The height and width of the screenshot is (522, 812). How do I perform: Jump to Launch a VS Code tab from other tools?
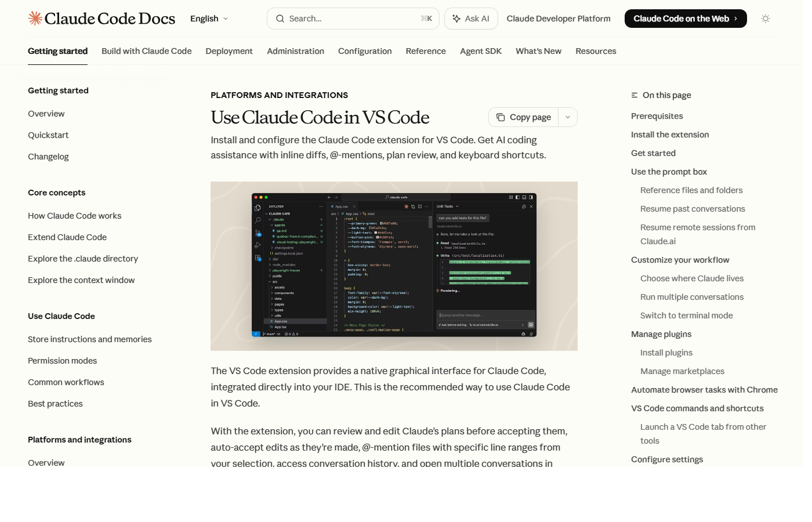pyautogui.click(x=703, y=434)
